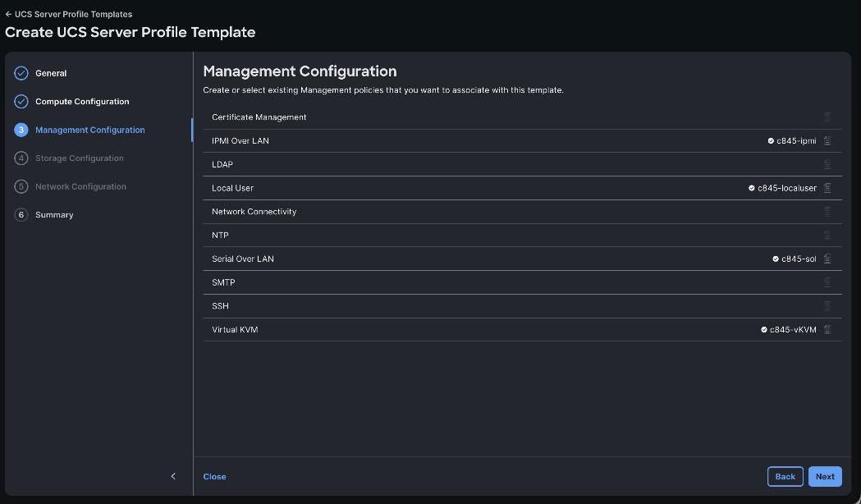The height and width of the screenshot is (504, 861).
Task: Select the Local User label
Action: point(233,188)
